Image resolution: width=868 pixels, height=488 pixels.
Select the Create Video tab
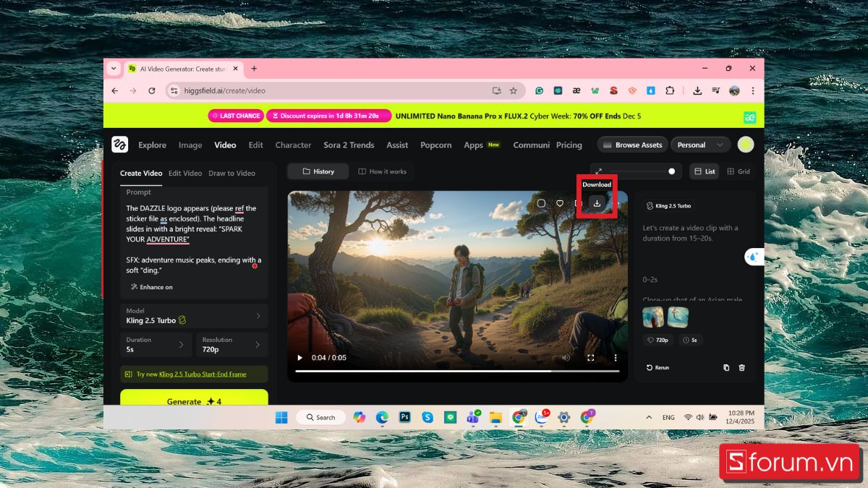point(141,174)
